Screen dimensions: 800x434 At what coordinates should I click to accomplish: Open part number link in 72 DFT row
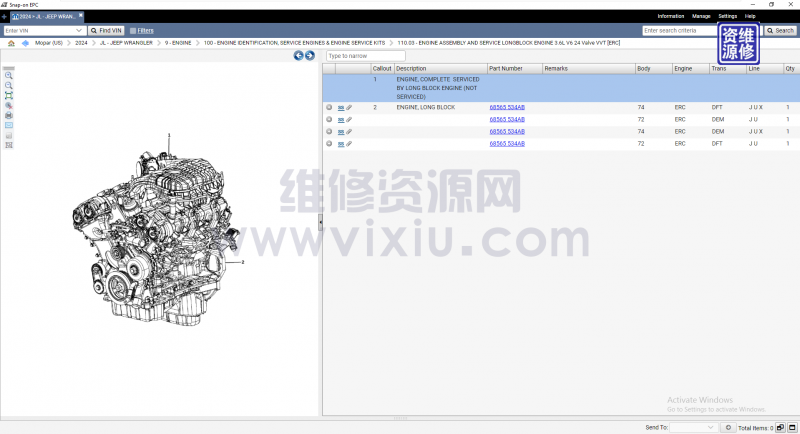[x=507, y=144]
